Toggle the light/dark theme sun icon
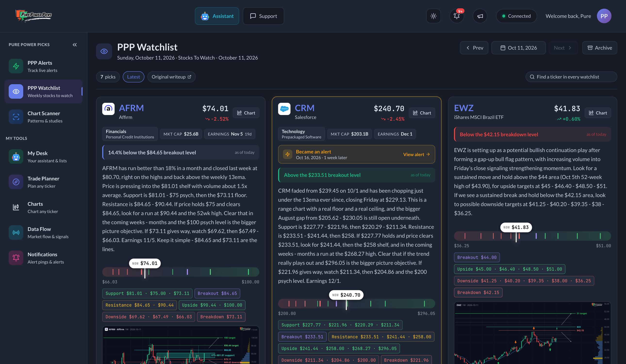The width and height of the screenshot is (626, 364). point(433,16)
